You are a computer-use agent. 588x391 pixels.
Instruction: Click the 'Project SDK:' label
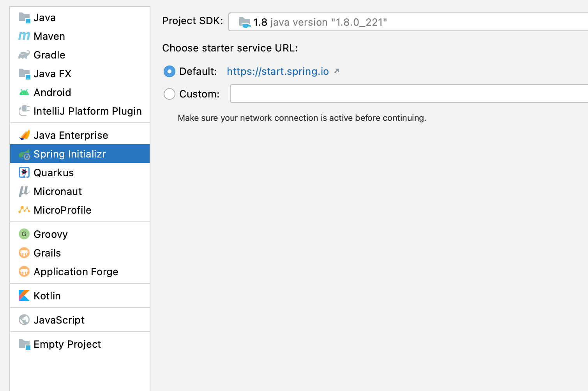click(192, 21)
